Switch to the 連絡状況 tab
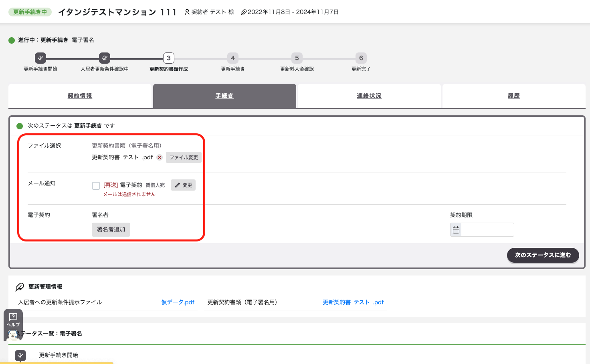The image size is (590, 364). point(369,96)
